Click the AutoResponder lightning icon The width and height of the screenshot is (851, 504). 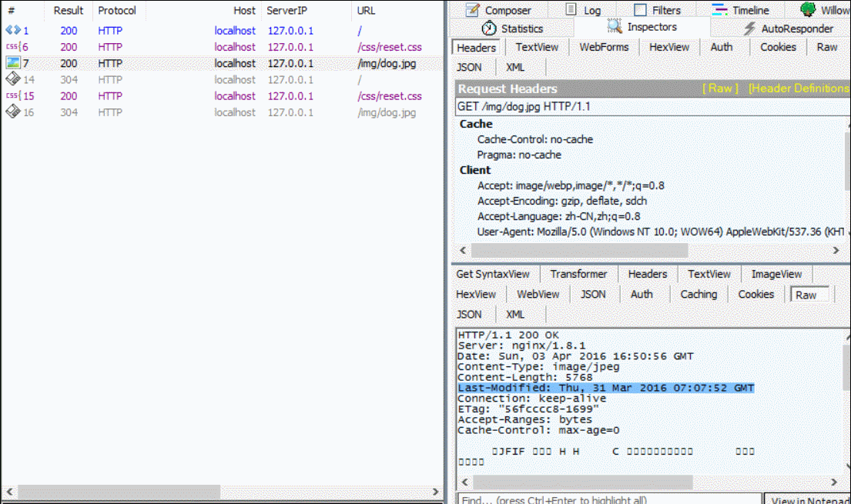point(749,28)
